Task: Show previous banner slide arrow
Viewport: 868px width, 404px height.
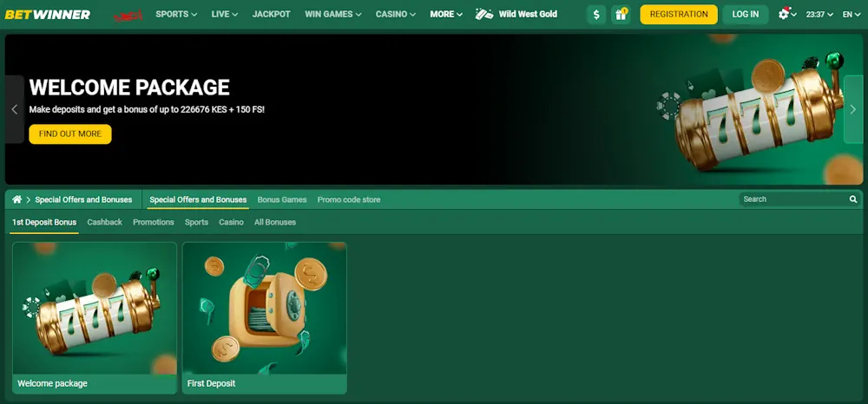Action: click(x=15, y=109)
